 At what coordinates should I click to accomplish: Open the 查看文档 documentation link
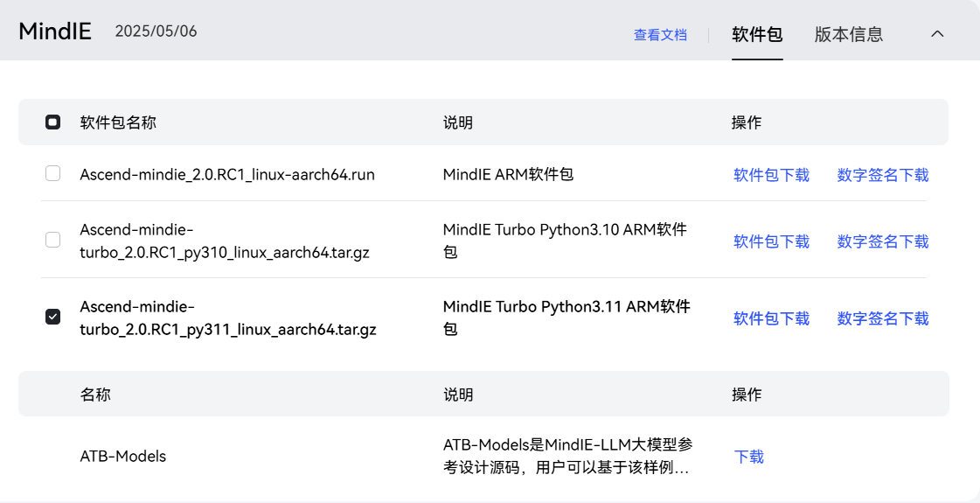pyautogui.click(x=660, y=35)
